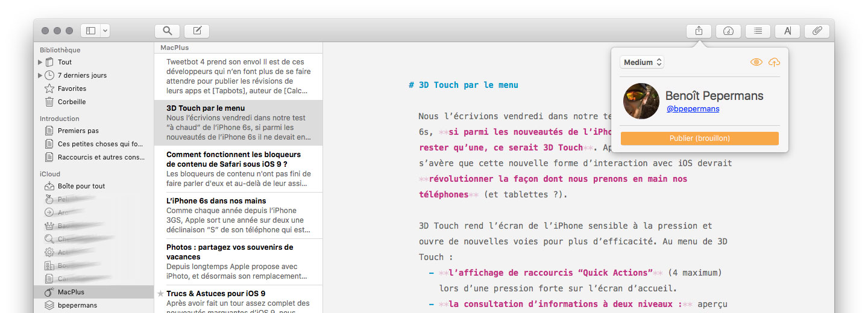Screen dimensions: 868x313
Task: Expand the 7 derniers jours group
Action: pyautogui.click(x=40, y=75)
